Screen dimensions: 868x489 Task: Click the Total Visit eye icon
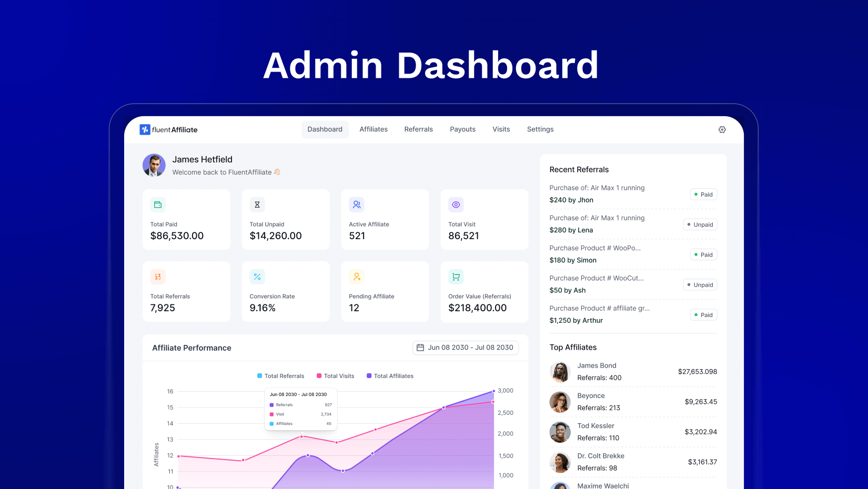click(x=456, y=205)
